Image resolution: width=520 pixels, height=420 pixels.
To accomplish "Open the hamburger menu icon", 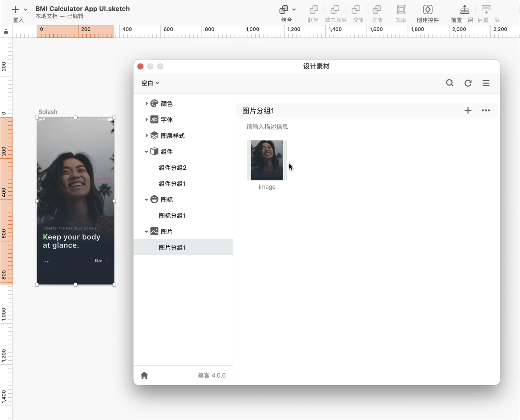I will [486, 83].
